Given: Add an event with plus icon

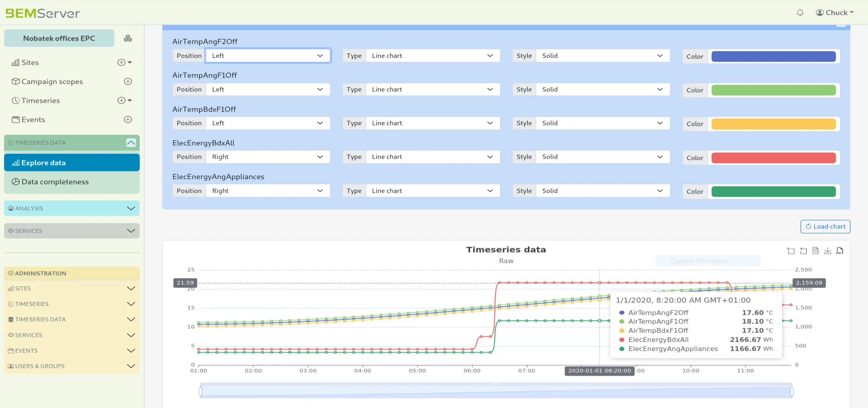Looking at the screenshot, I should [x=128, y=119].
